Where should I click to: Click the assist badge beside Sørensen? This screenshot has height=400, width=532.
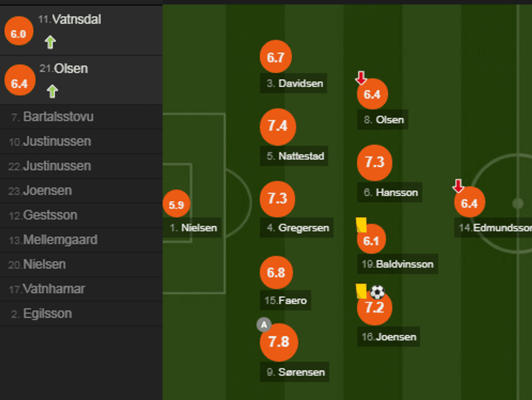click(264, 325)
